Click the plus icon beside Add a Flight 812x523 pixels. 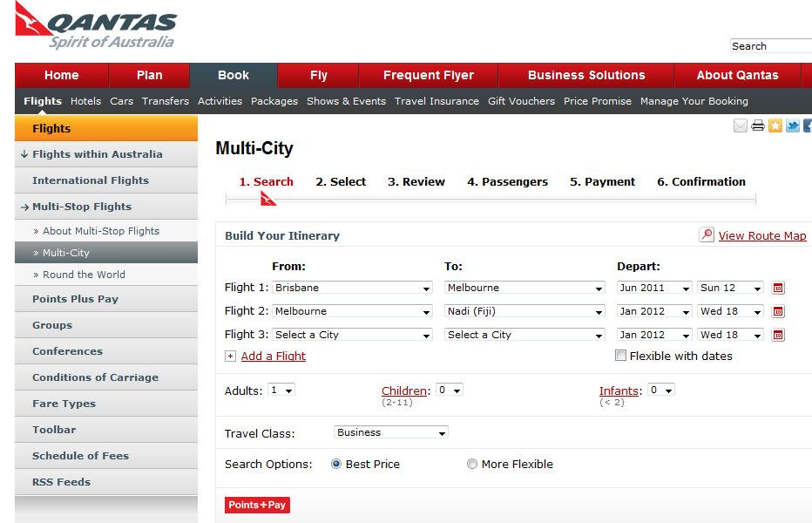[231, 357]
